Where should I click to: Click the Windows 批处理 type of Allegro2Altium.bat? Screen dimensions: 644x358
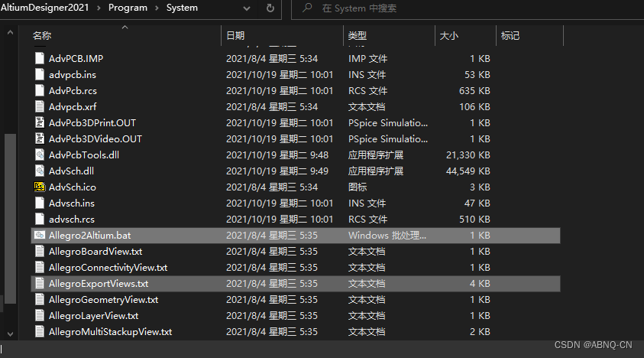click(387, 235)
